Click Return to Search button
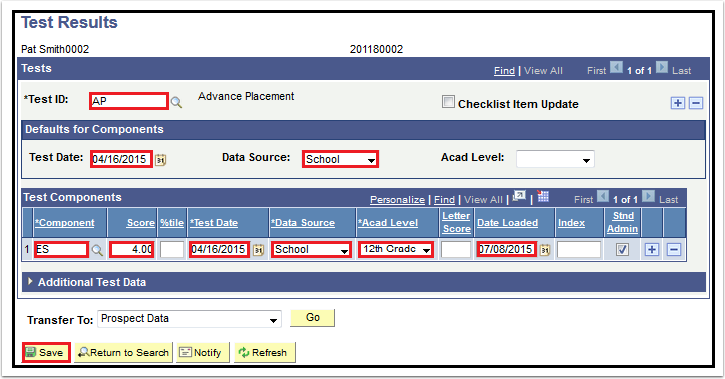The image size is (725, 379). [x=123, y=353]
